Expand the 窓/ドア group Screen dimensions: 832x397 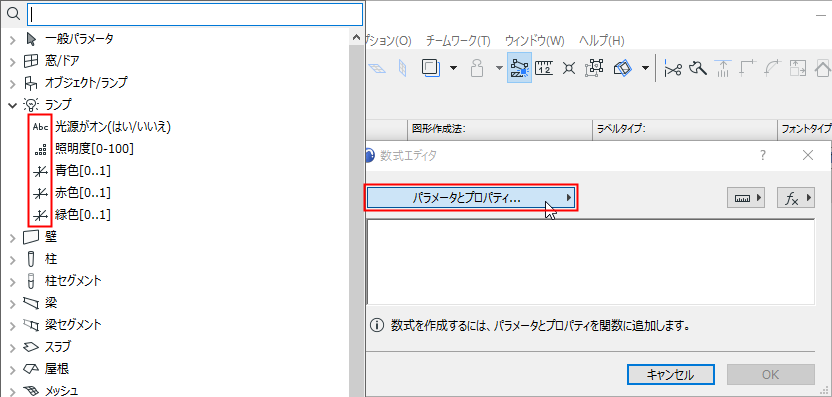coord(13,62)
